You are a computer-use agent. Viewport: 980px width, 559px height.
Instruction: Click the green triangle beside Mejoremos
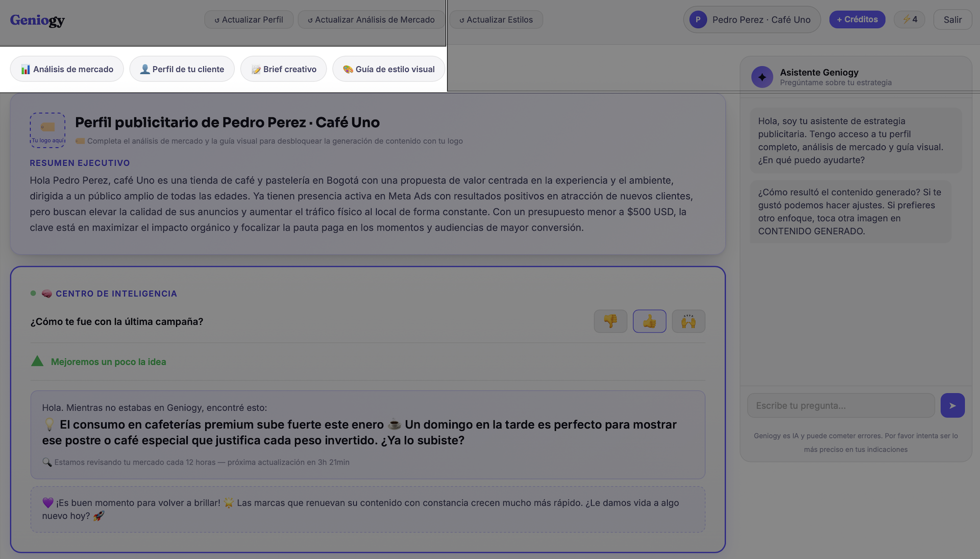[37, 361]
